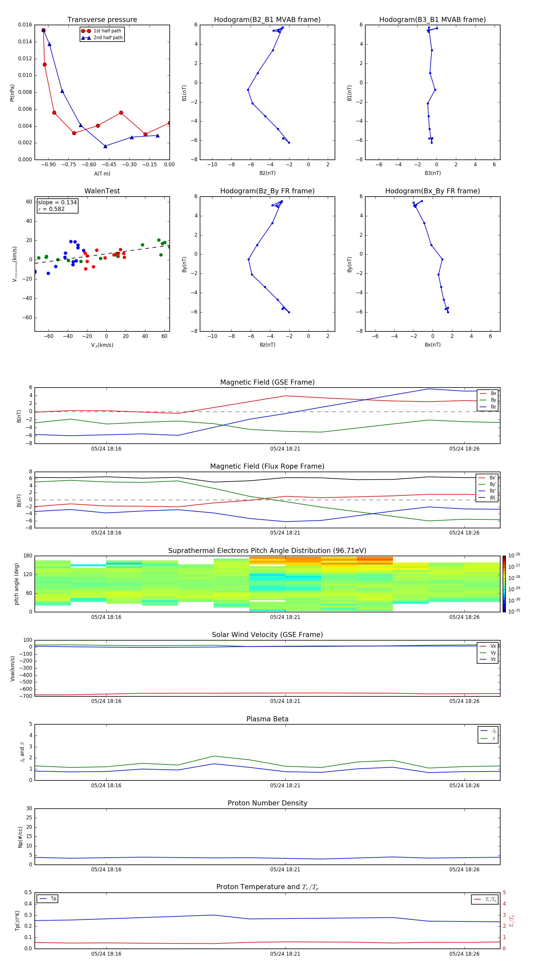535x980 pixels.
Task: Click 'Bz(nT)' x-axis label
Action: click(267, 345)
